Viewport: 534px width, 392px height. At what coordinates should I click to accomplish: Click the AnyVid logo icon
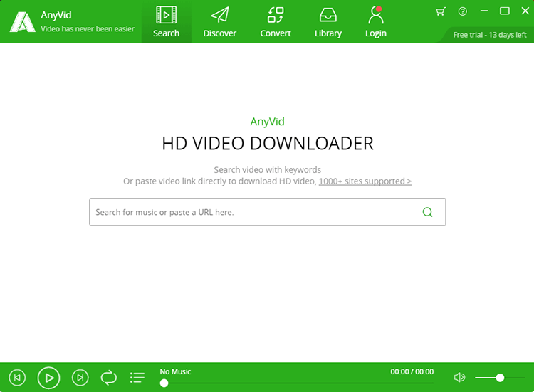click(22, 22)
